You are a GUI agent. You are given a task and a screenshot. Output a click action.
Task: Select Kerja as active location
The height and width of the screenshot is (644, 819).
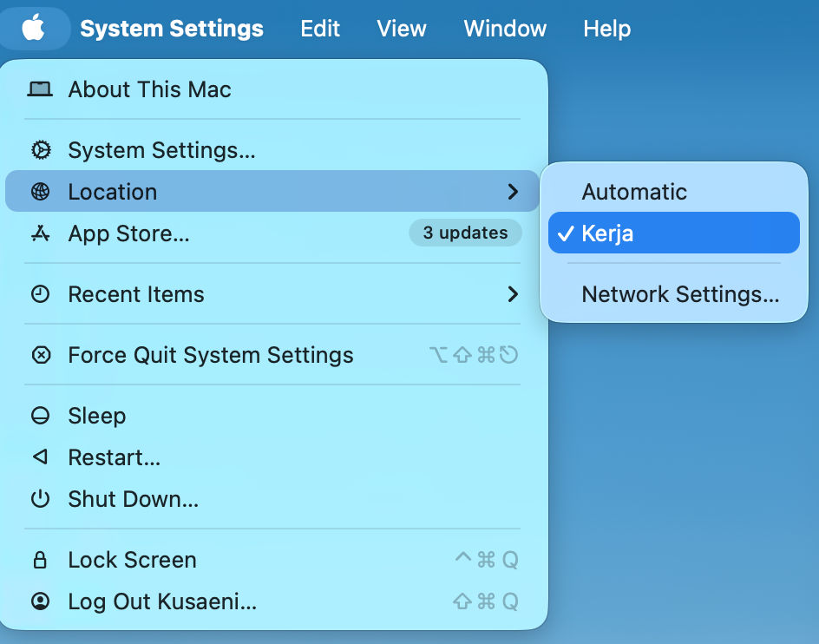[x=607, y=233]
